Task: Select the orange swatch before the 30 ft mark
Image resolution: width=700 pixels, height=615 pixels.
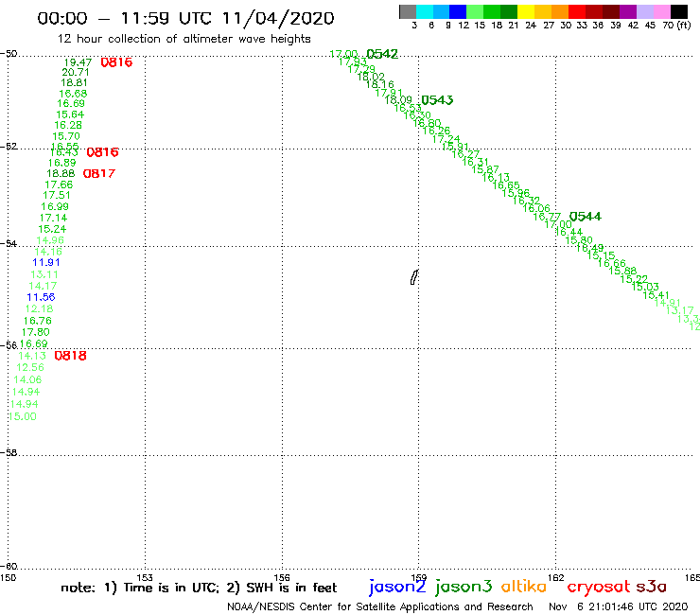Action: pyautogui.click(x=560, y=11)
